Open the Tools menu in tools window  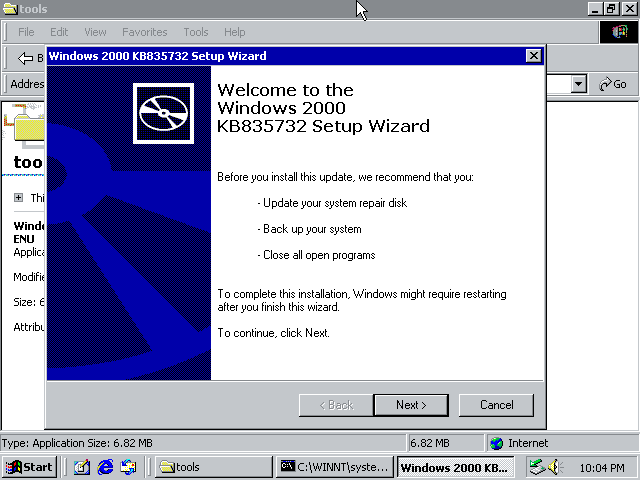point(196,32)
